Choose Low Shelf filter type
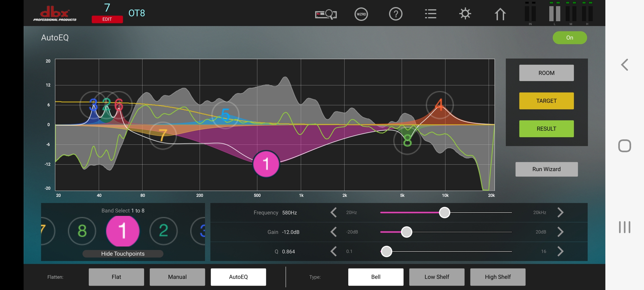This screenshot has width=644, height=290. pos(437,277)
